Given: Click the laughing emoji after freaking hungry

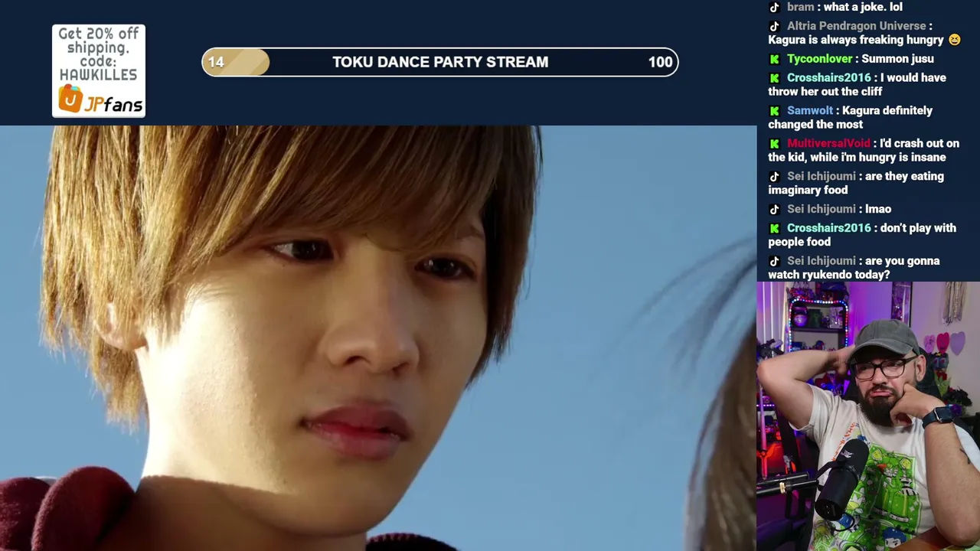Looking at the screenshot, I should 954,40.
